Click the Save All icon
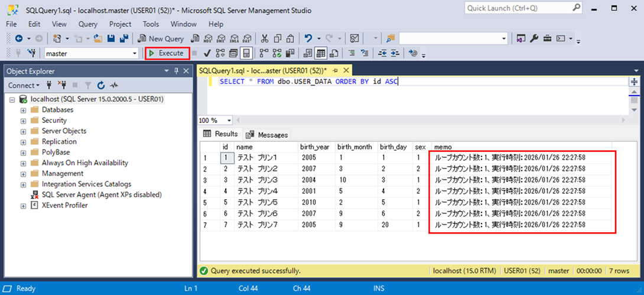Viewport: 644px width, 295px height. (124, 38)
